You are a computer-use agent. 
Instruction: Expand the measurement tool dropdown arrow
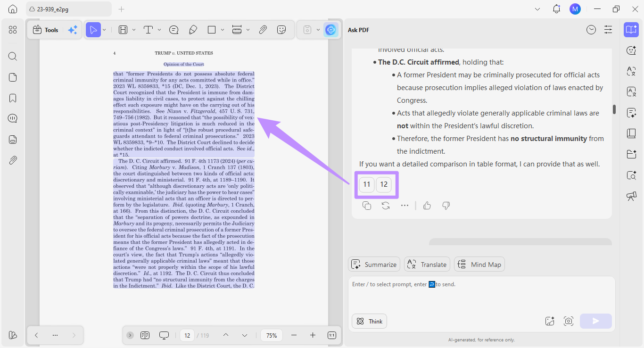click(x=248, y=30)
